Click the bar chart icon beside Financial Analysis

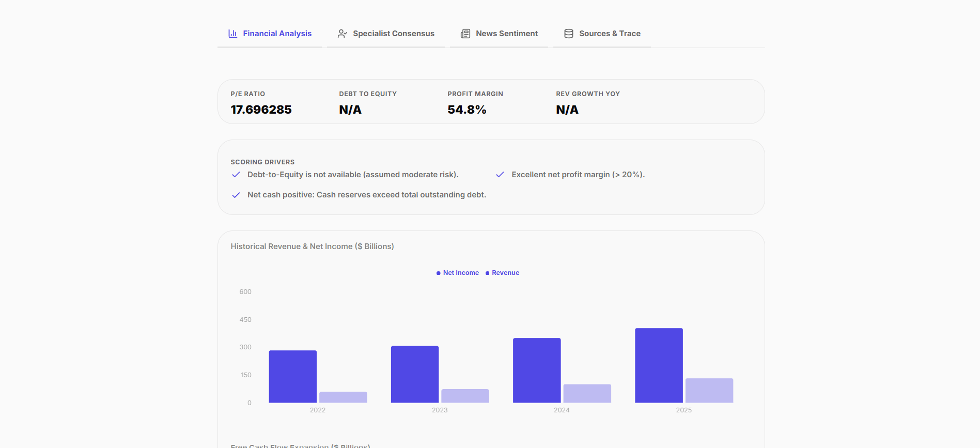tap(233, 34)
